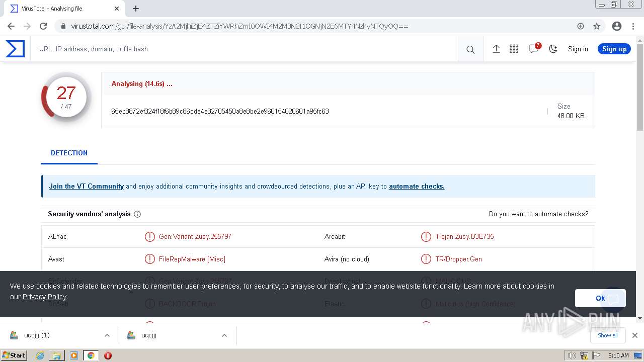Click the VirusTotal logo icon
This screenshot has height=362, width=644.
[15, 49]
